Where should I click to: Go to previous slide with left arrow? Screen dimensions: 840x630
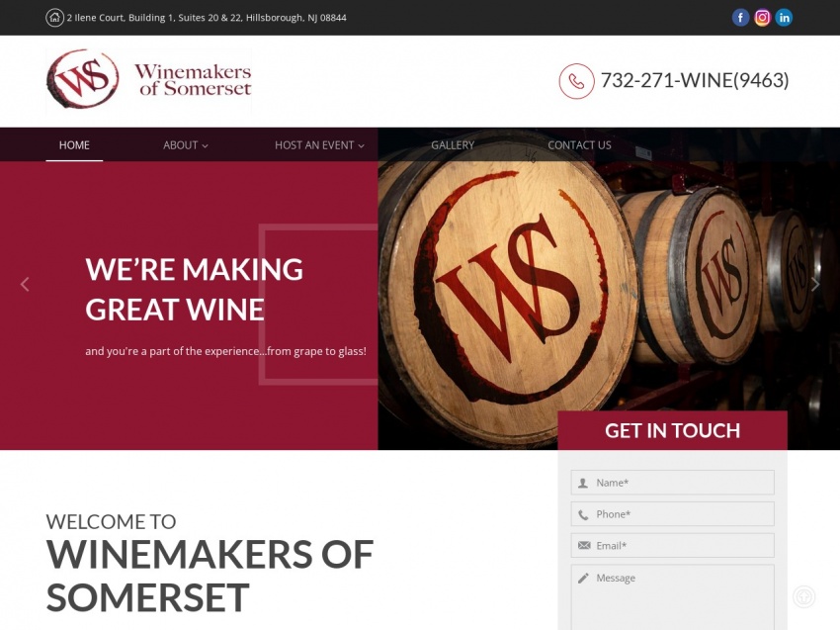(25, 284)
